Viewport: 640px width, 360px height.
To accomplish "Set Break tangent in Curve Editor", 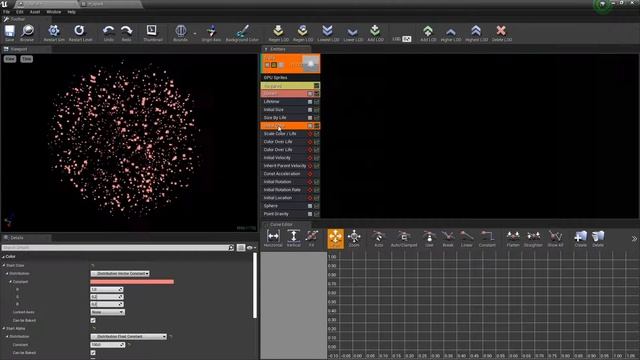I will tap(448, 238).
